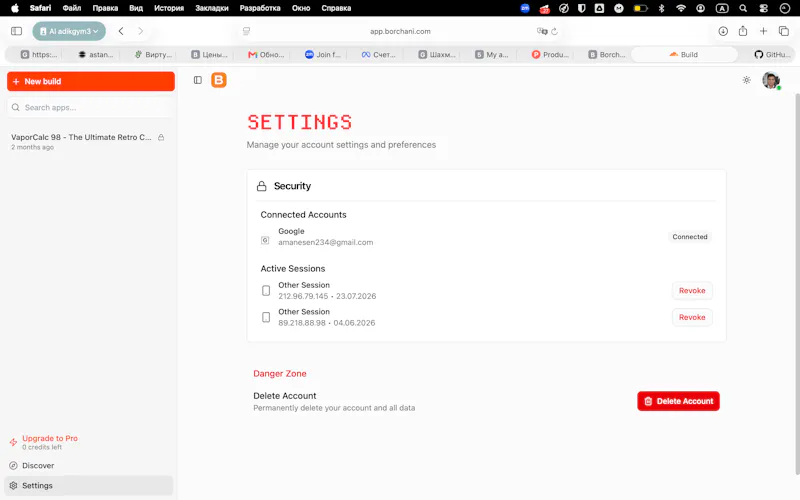Image resolution: width=800 pixels, height=500 pixels.
Task: Open the Файл menu
Action: click(72, 8)
